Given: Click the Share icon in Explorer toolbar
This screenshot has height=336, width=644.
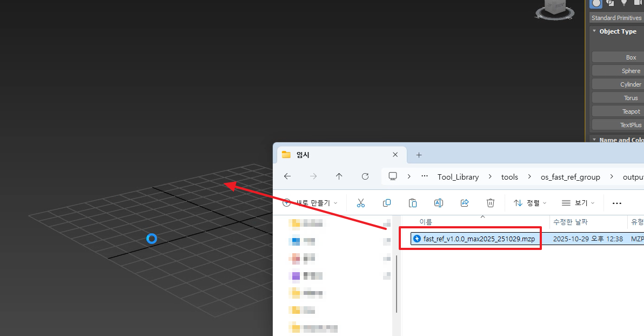Looking at the screenshot, I should pos(465,203).
